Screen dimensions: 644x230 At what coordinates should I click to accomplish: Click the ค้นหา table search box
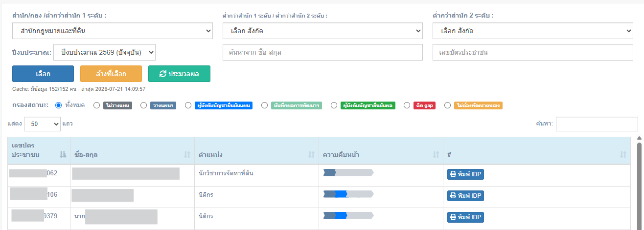click(x=597, y=124)
